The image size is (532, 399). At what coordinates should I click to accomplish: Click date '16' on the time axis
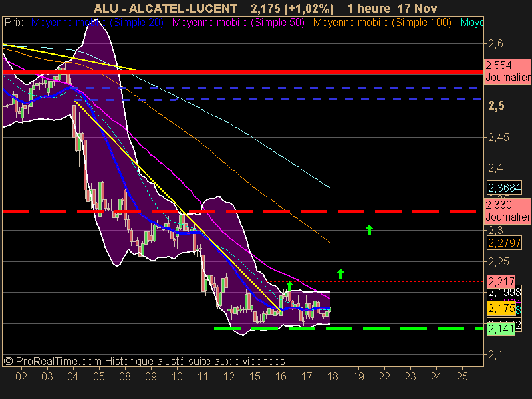[x=281, y=376]
